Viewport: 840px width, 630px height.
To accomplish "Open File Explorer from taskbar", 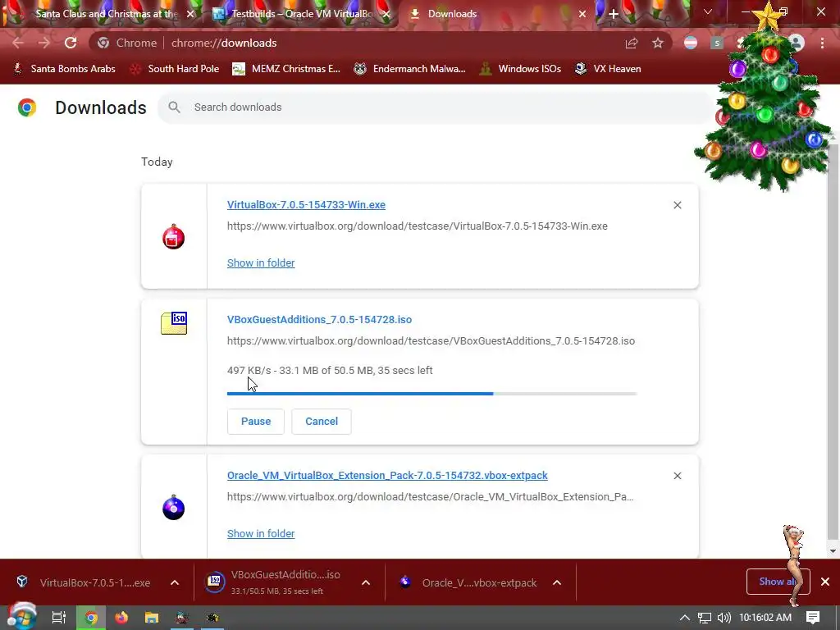I will click(x=152, y=618).
